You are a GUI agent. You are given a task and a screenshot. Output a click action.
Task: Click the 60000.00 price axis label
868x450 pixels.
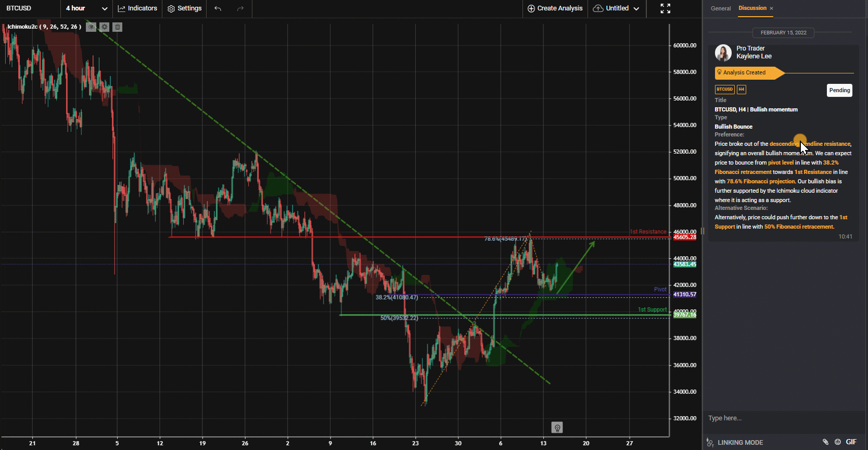point(684,45)
